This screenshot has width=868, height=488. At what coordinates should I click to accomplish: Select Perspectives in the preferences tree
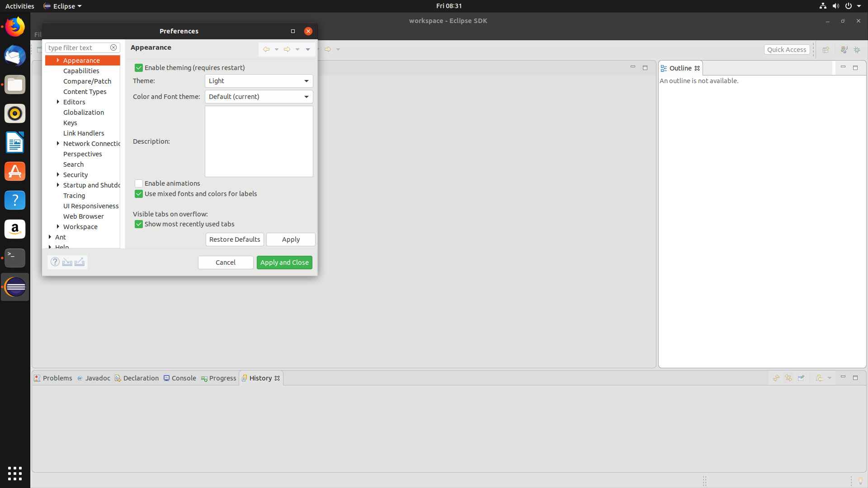click(83, 154)
